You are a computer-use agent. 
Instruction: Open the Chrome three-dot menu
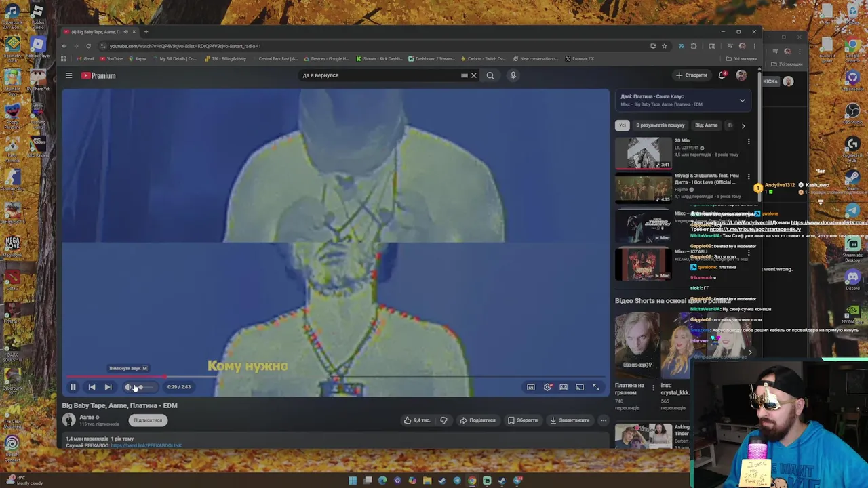pyautogui.click(x=754, y=46)
